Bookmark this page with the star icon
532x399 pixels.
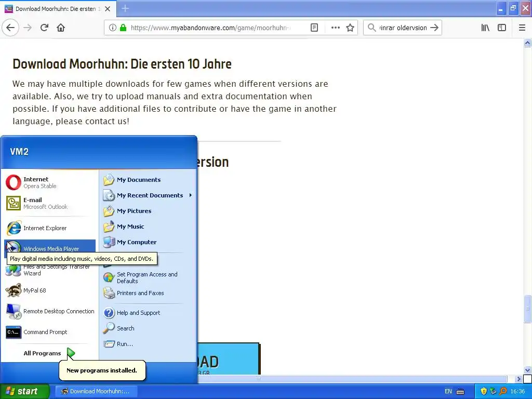pyautogui.click(x=350, y=28)
